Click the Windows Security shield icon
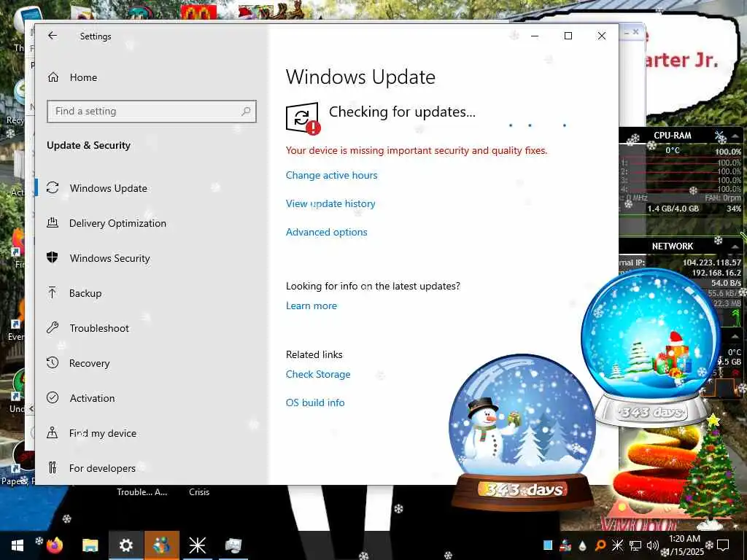The width and height of the screenshot is (747, 560). click(x=53, y=257)
